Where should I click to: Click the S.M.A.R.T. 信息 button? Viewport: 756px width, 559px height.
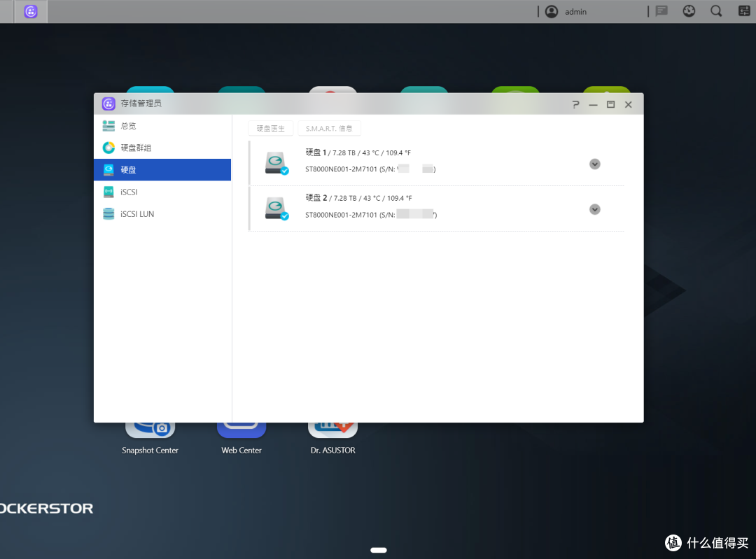329,129
